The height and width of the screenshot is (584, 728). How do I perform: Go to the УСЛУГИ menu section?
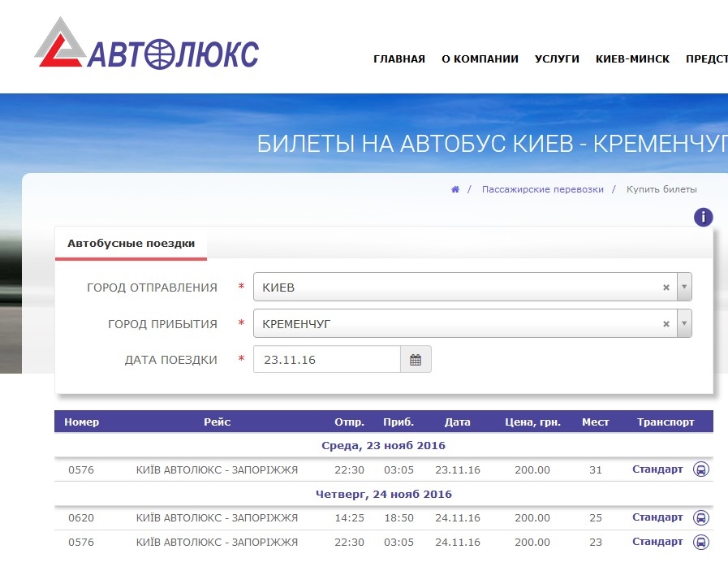click(x=557, y=59)
